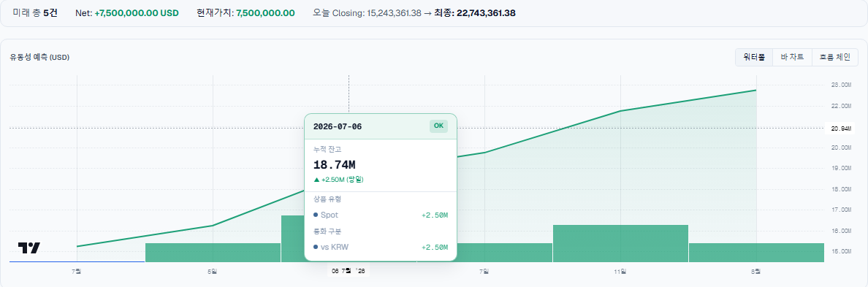Click the 5일 x-axis label
The image size is (868, 287).
(x=213, y=271)
